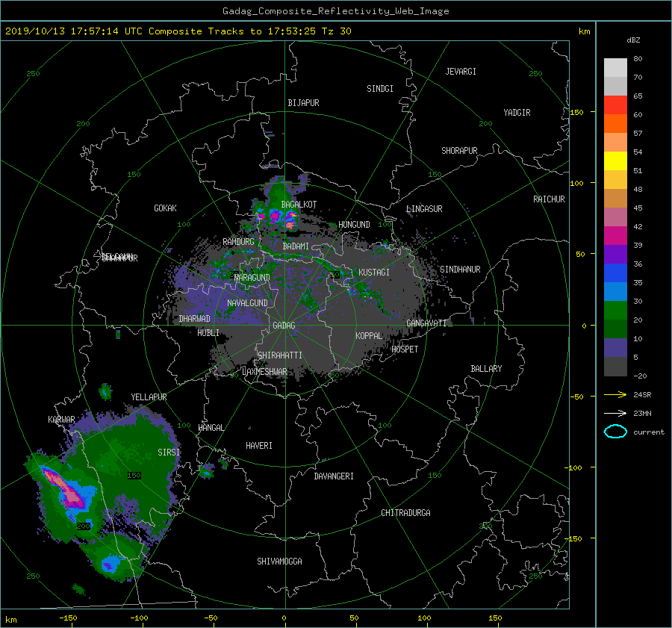Click the BALLARY town label

[486, 369]
